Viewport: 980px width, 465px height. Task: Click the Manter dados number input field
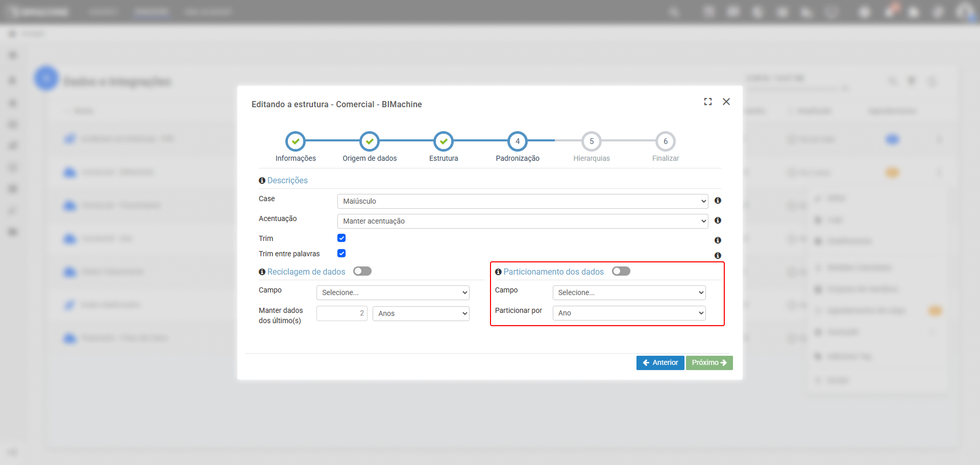coord(341,313)
